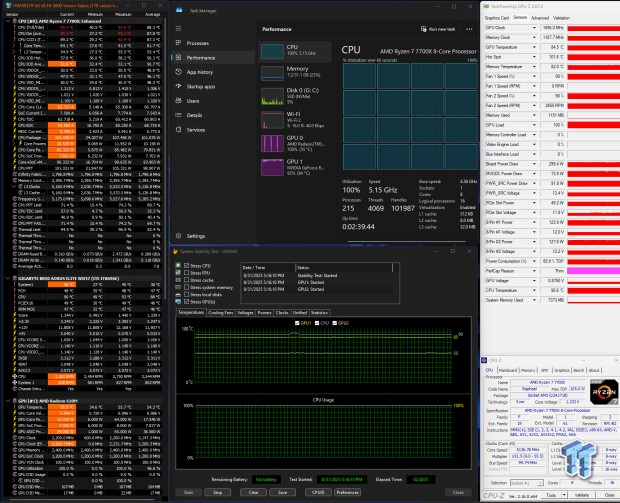The height and width of the screenshot is (503, 620).
Task: Click Save button in AIDA64
Action: tap(282, 493)
